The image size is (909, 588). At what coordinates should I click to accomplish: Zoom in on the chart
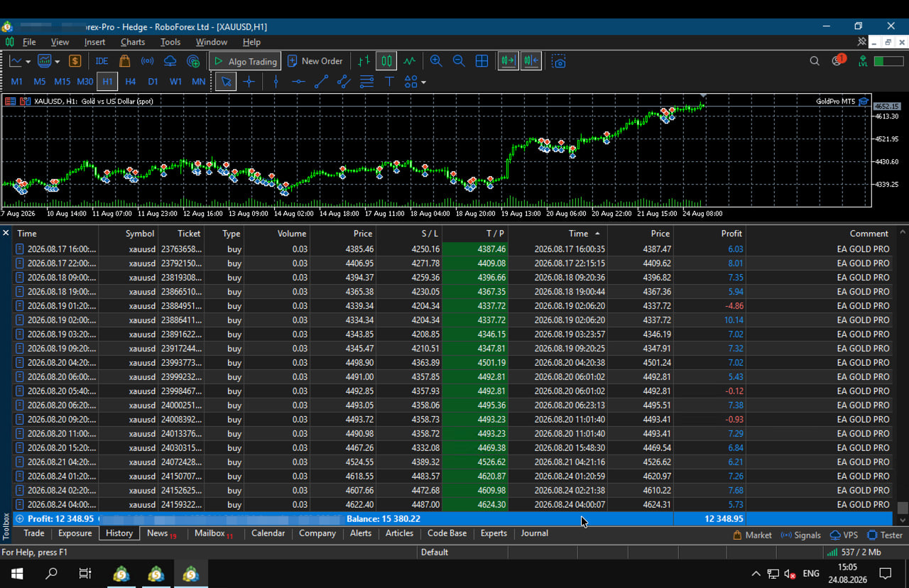[436, 61]
